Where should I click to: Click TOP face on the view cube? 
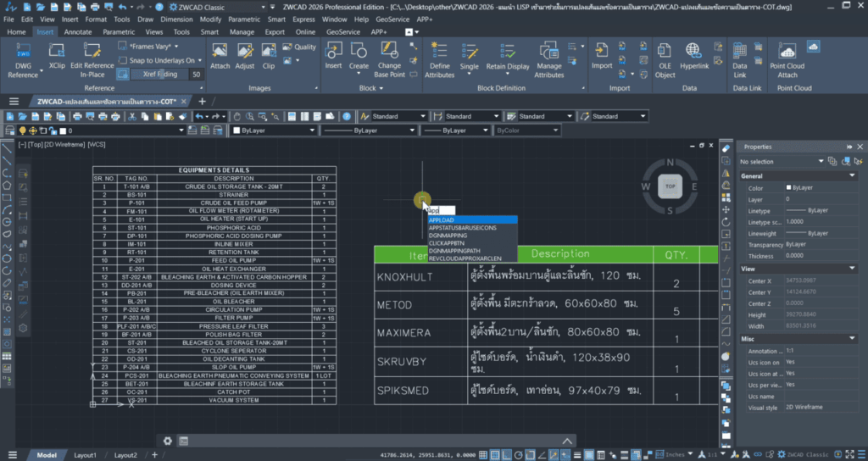pyautogui.click(x=670, y=185)
